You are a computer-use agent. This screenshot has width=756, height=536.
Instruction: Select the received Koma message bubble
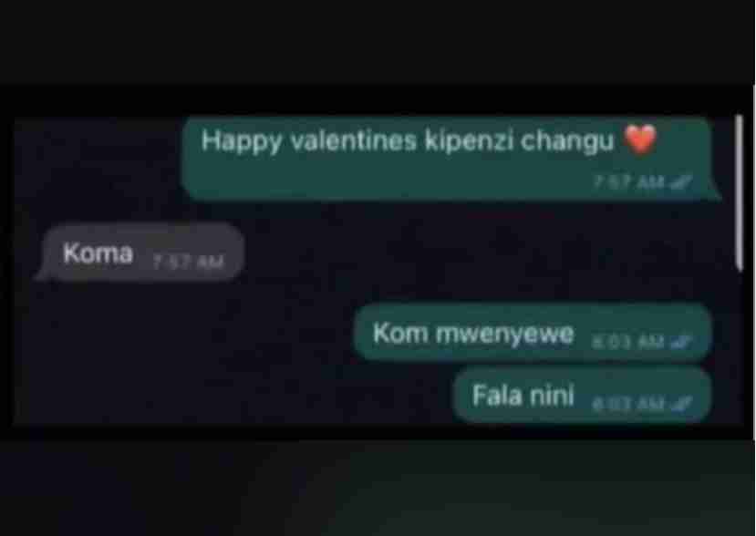140,252
